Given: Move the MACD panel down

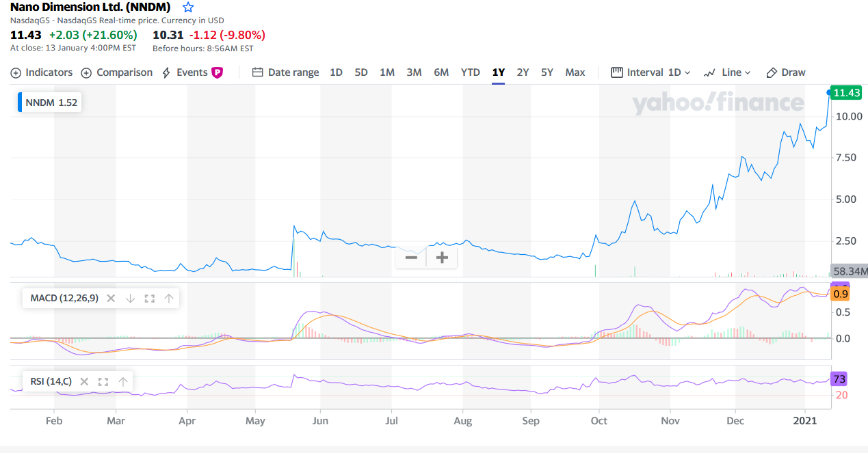Looking at the screenshot, I should pyautogui.click(x=130, y=298).
